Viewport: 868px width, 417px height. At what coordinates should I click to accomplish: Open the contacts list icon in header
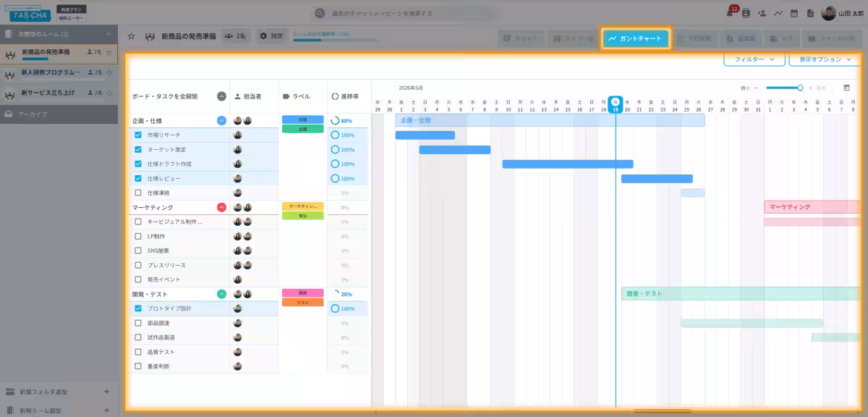[x=747, y=13]
